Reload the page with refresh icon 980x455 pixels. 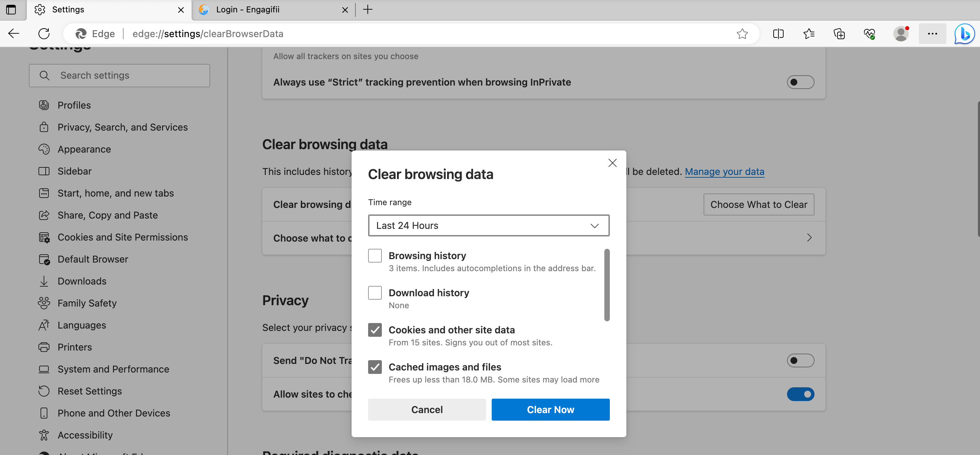click(44, 33)
